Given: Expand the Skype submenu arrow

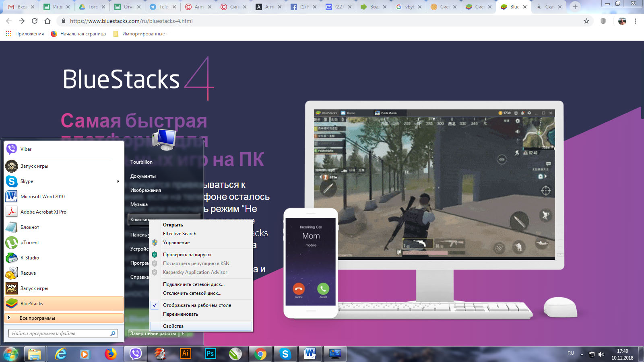Looking at the screenshot, I should click(x=118, y=181).
